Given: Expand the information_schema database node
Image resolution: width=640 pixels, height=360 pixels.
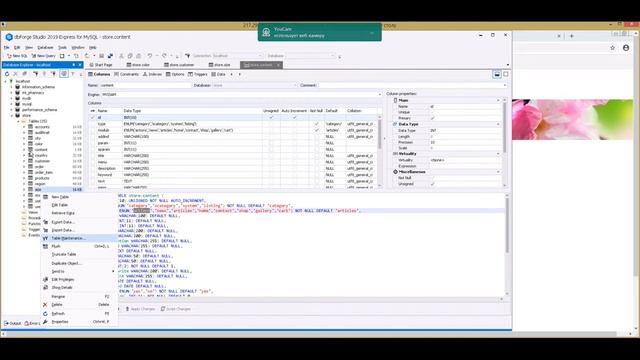Looking at the screenshot, I should click(11, 87).
